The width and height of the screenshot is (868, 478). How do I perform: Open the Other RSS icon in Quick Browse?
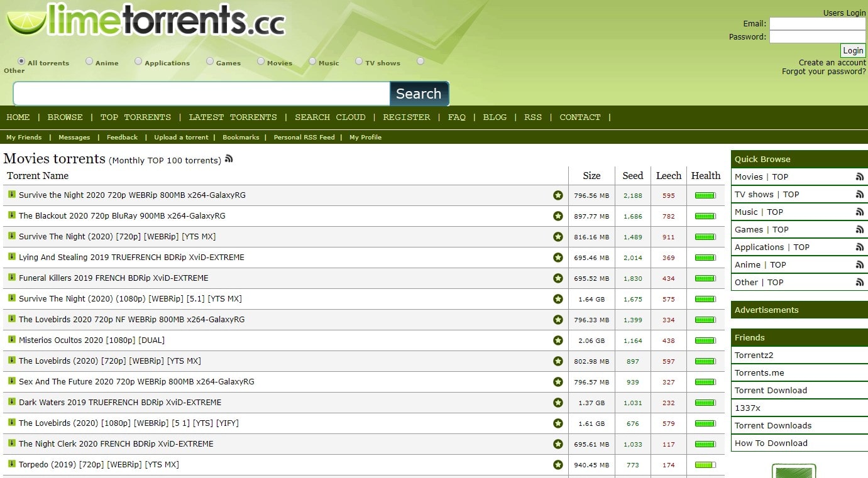pyautogui.click(x=859, y=283)
